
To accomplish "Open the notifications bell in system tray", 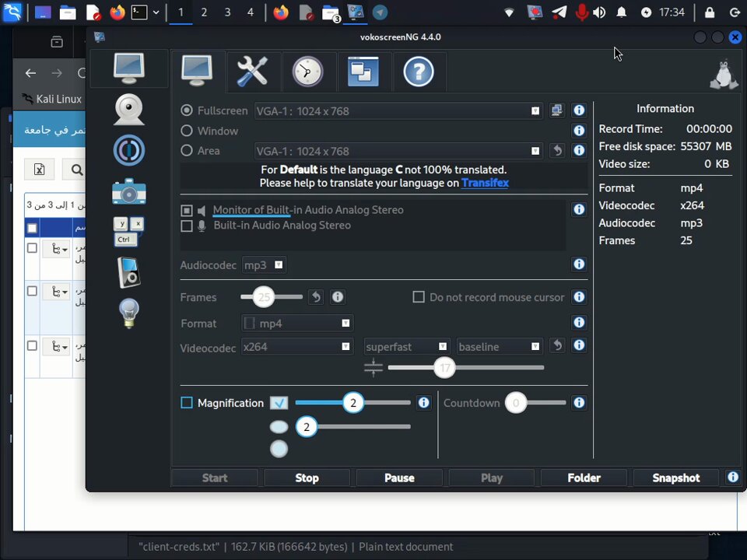I will [621, 12].
